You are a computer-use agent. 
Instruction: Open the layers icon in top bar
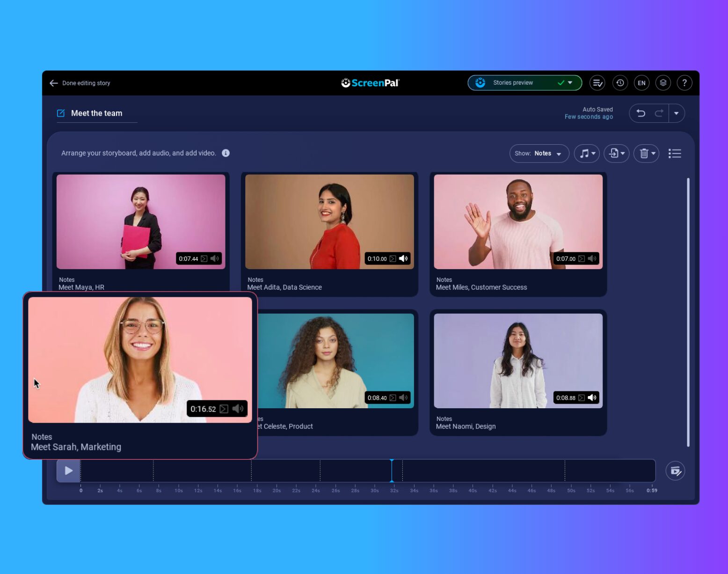tap(663, 83)
